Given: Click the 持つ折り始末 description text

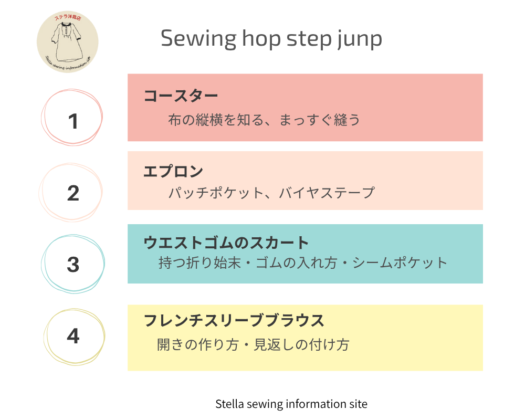Looking at the screenshot, I should pos(200,262).
